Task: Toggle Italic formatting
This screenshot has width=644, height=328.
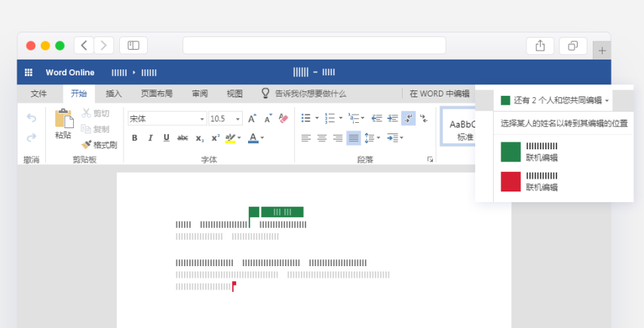Action: coord(150,138)
